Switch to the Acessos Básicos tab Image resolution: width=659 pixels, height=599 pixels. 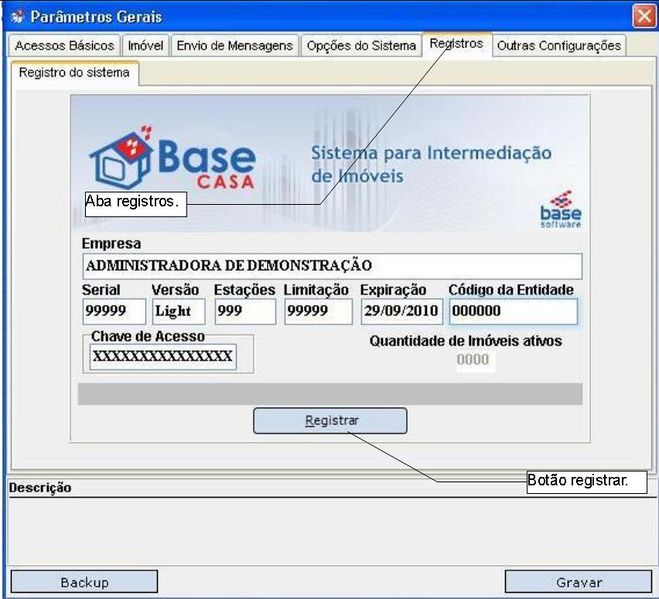(x=63, y=46)
